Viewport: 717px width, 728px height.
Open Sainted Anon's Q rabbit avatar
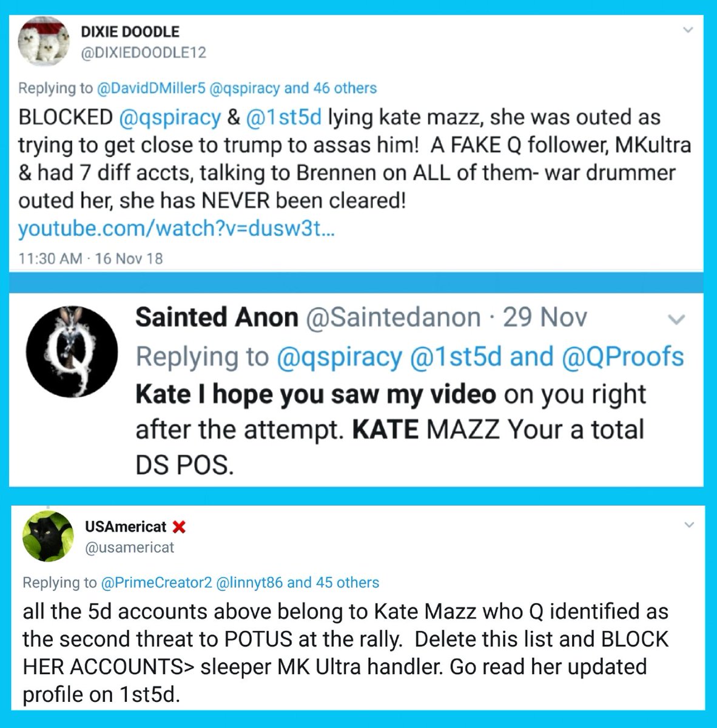pos(72,352)
